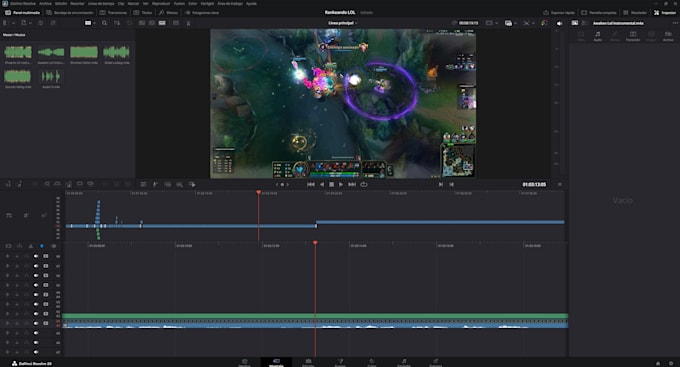Viewport: 680px width, 367px height.
Task: Open the Bandeja de sincronización panel
Action: pos(70,13)
